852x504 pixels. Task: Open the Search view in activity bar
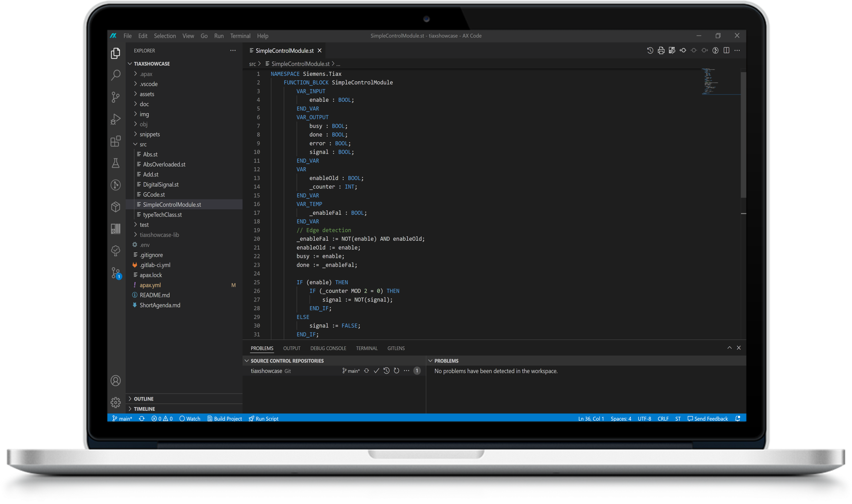(116, 75)
